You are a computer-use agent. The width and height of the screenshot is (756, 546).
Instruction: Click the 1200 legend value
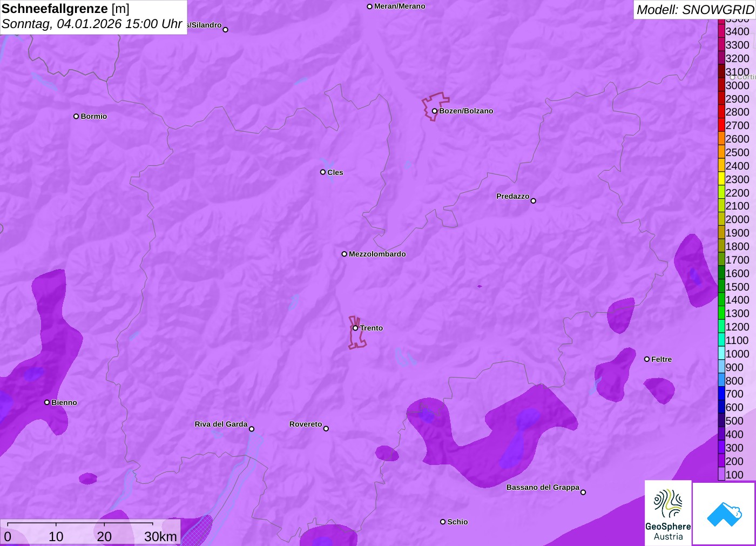click(x=738, y=327)
